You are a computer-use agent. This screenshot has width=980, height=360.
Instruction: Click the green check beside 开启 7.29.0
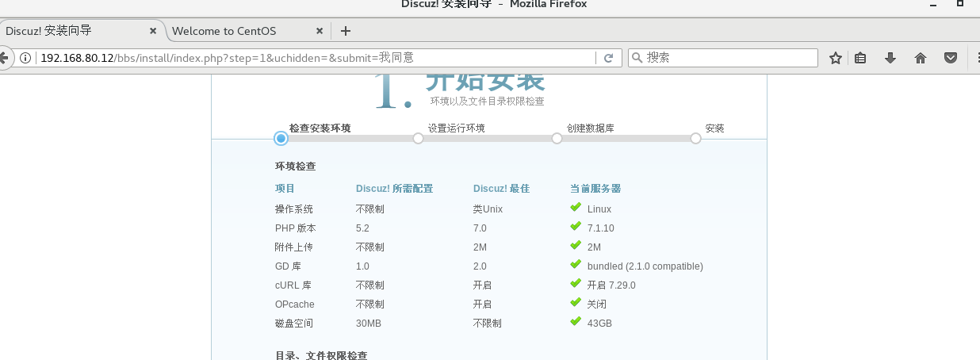pyautogui.click(x=576, y=284)
